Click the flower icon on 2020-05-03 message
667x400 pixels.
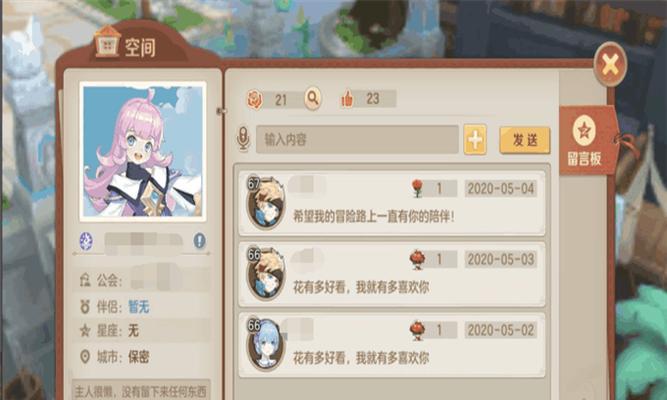click(418, 260)
